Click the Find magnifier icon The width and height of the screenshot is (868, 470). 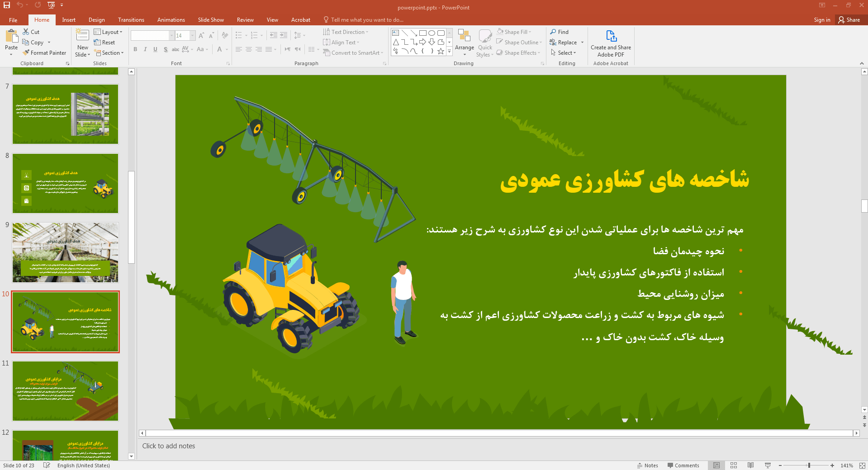pos(553,32)
